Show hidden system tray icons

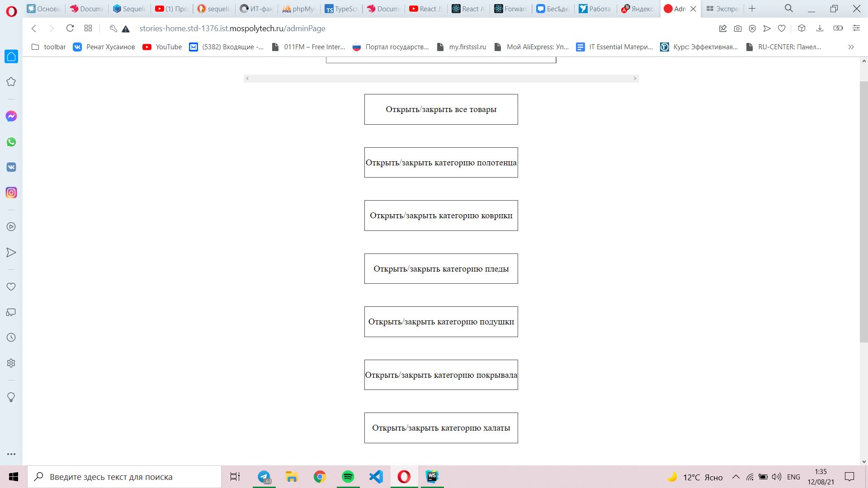pyautogui.click(x=736, y=477)
